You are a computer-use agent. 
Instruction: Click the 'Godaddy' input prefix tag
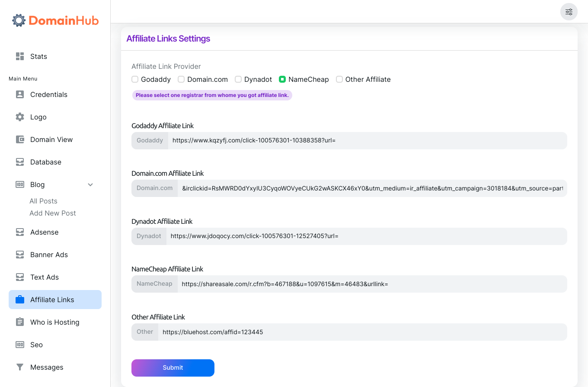click(150, 141)
